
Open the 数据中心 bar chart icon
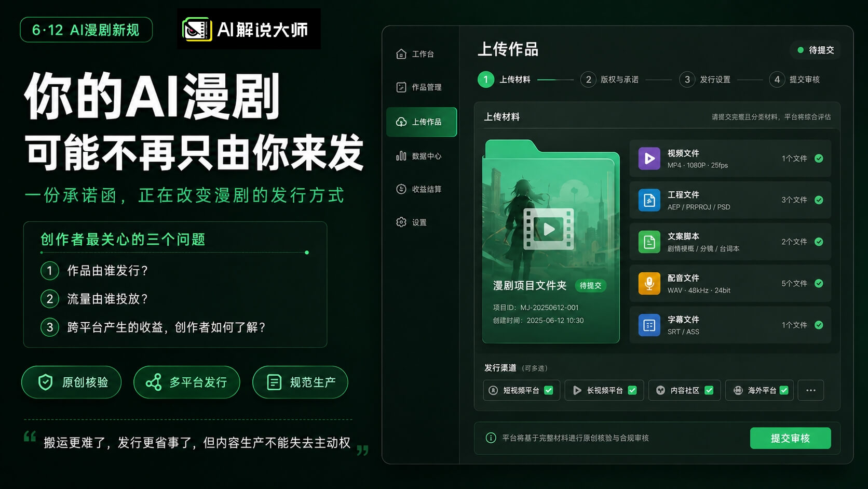click(401, 156)
